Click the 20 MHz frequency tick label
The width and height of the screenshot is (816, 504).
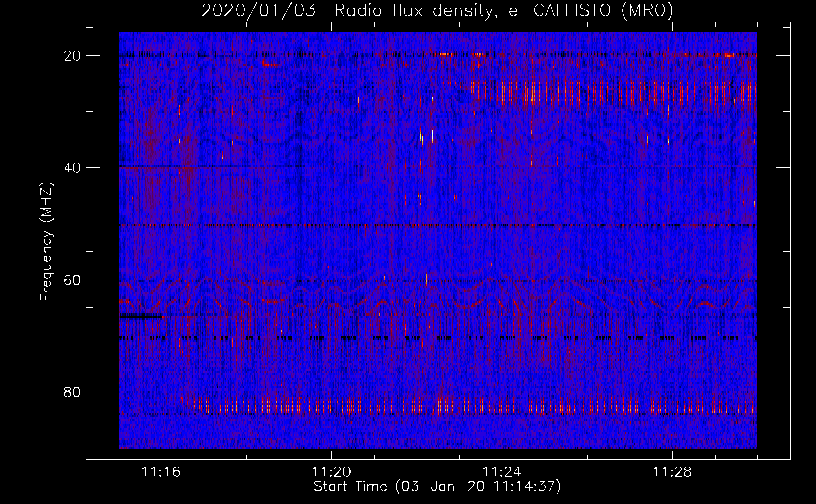pos(72,56)
